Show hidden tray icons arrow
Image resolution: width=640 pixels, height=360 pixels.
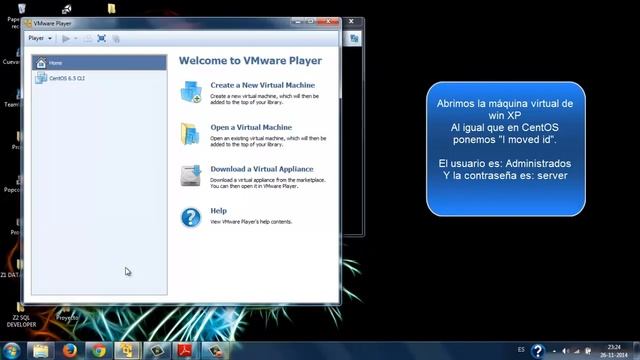pos(554,351)
